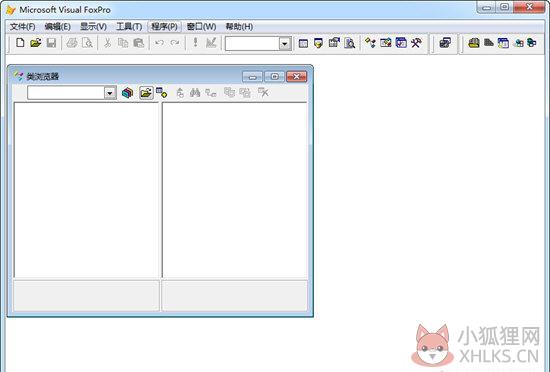Click the Copy icon in the main toolbar
This screenshot has height=372, width=550.
pos(123,43)
